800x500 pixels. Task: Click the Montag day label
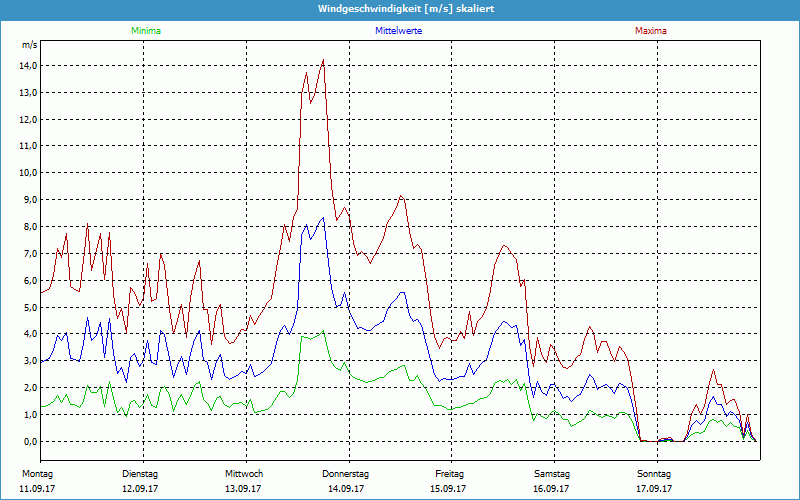37,474
